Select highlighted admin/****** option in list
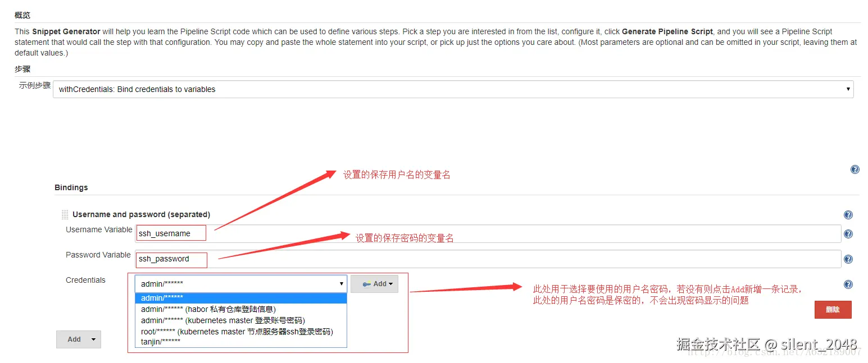The width and height of the screenshot is (868, 363). 241,298
